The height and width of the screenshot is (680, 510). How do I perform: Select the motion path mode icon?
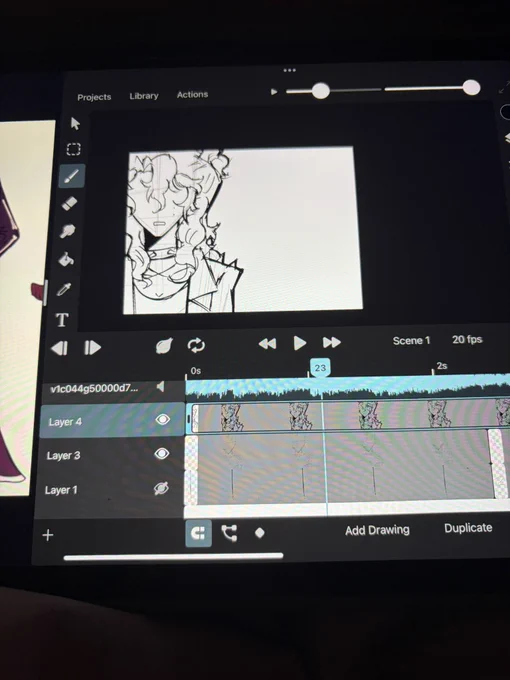pyautogui.click(x=229, y=533)
